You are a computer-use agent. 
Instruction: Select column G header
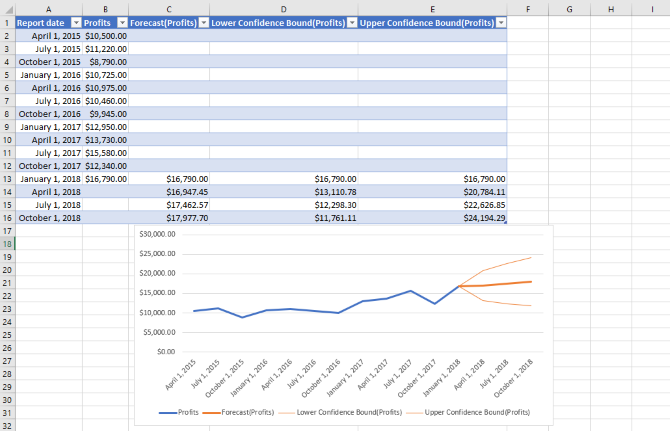tap(568, 8)
